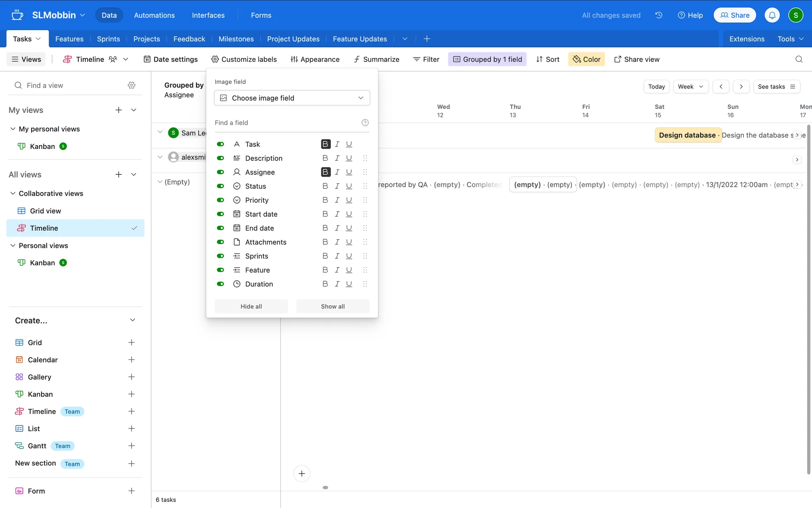Click the Today button
812x508 pixels.
pos(656,87)
